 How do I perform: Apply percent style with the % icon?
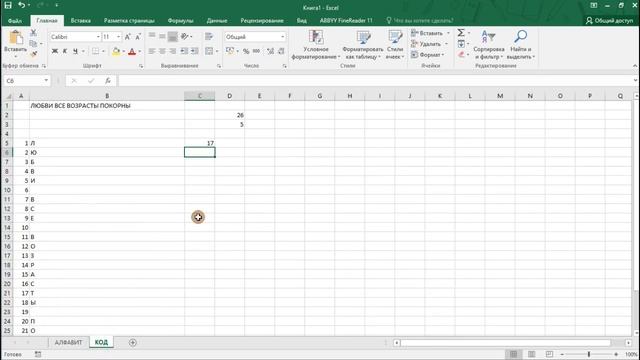pyautogui.click(x=246, y=51)
